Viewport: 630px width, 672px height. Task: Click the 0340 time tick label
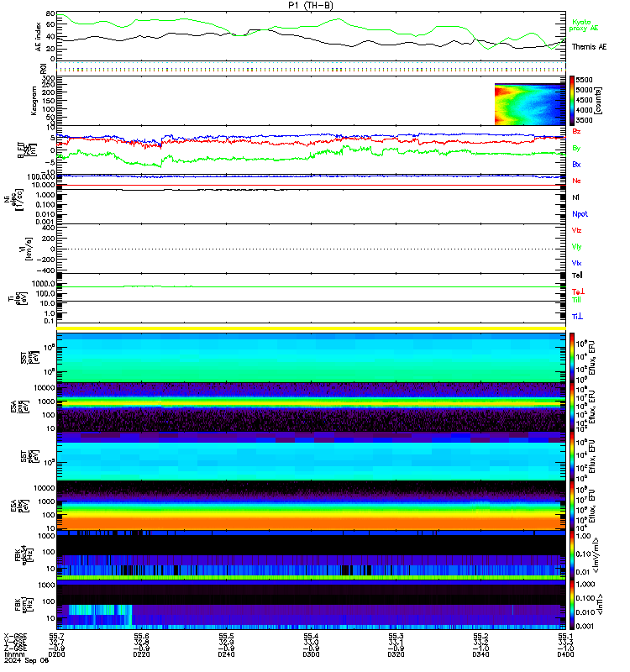point(480,654)
